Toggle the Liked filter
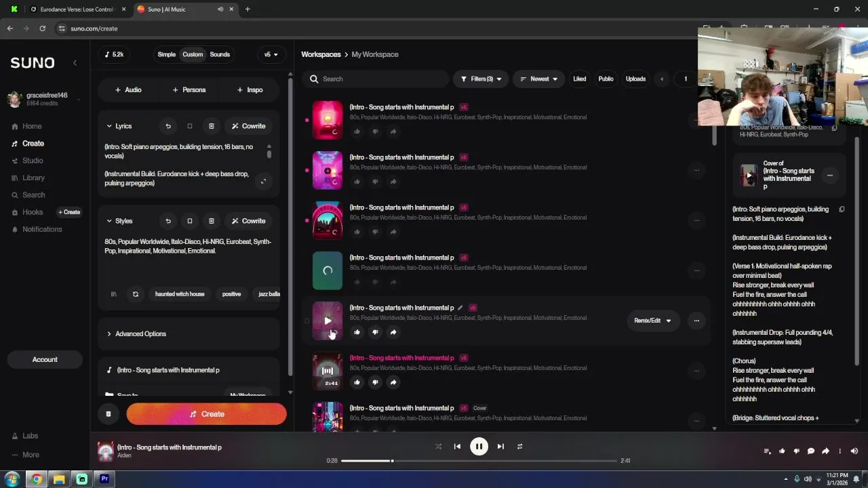 click(x=580, y=79)
